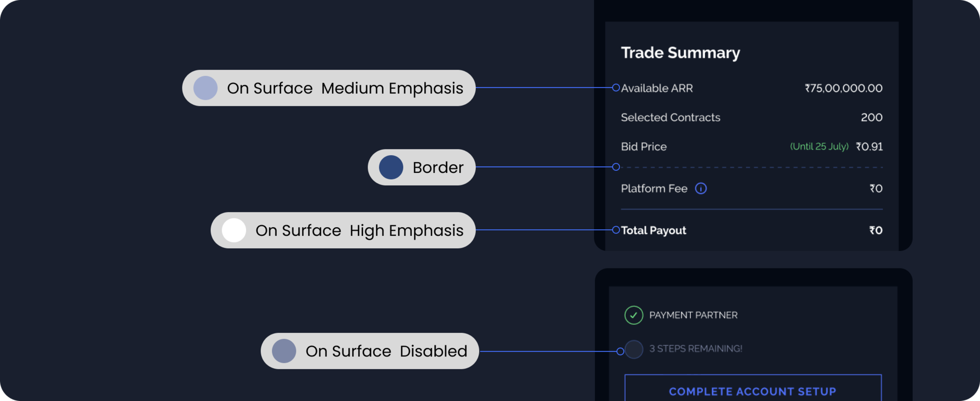Click the green Until 25 July text
980x401 pixels.
coord(819,146)
